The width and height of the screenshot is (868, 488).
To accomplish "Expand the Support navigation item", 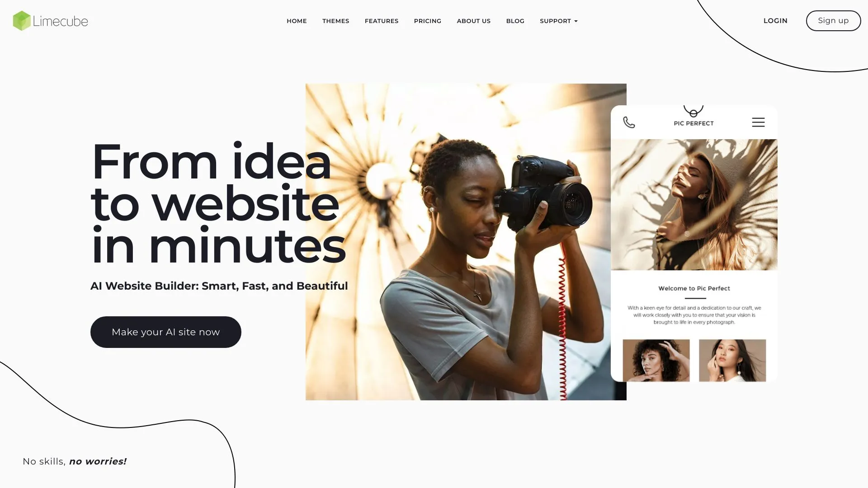I will 558,21.
